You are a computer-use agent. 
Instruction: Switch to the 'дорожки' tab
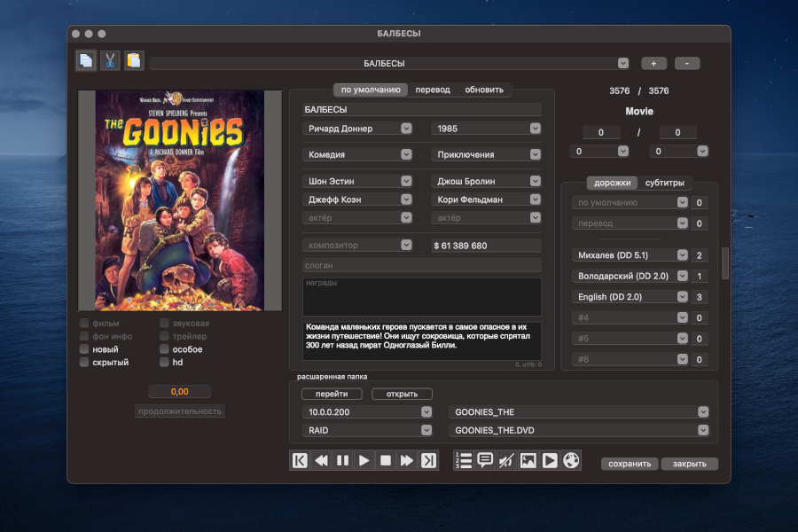pos(612,183)
